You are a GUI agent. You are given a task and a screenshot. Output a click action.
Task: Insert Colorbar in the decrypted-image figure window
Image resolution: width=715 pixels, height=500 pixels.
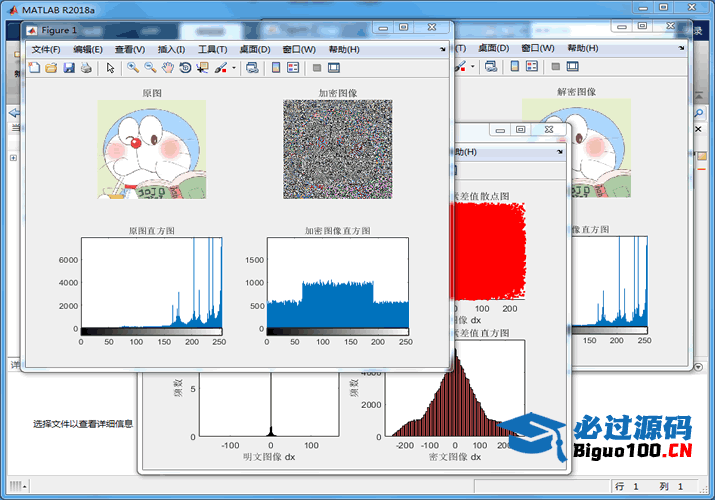(x=515, y=67)
